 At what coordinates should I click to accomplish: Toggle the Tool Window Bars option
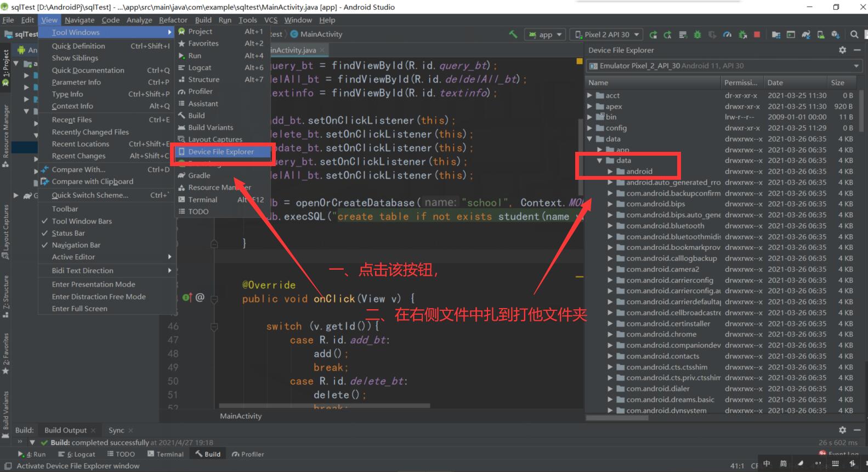[x=82, y=221]
